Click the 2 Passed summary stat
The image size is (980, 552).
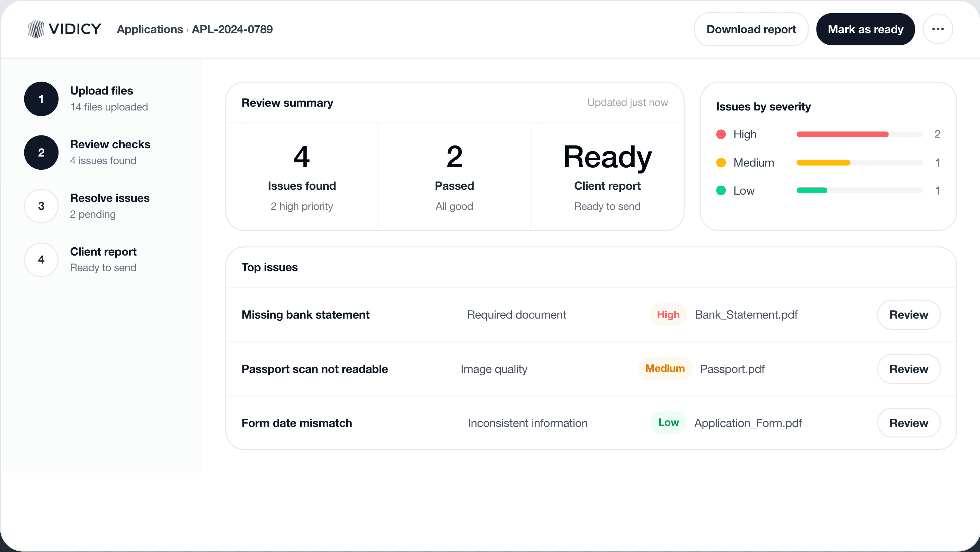click(454, 177)
